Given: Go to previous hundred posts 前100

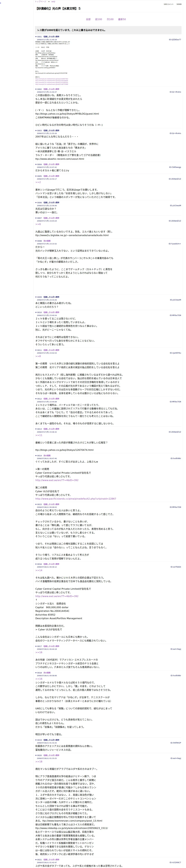Looking at the screenshot, I should pyautogui.click(x=99, y=19).
